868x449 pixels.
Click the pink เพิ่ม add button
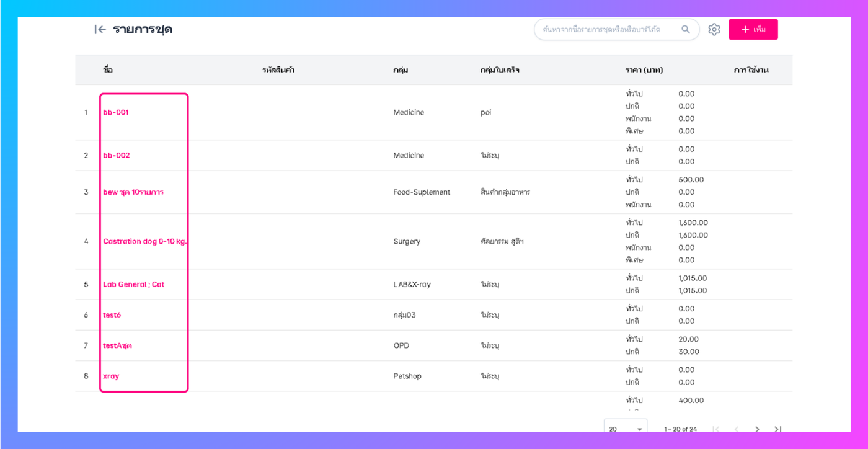pos(753,29)
